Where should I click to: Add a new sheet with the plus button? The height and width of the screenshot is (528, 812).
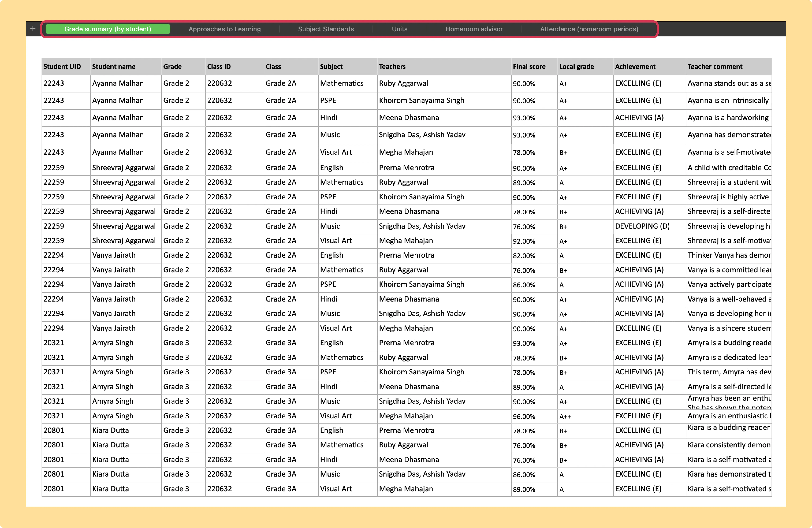[x=33, y=29]
